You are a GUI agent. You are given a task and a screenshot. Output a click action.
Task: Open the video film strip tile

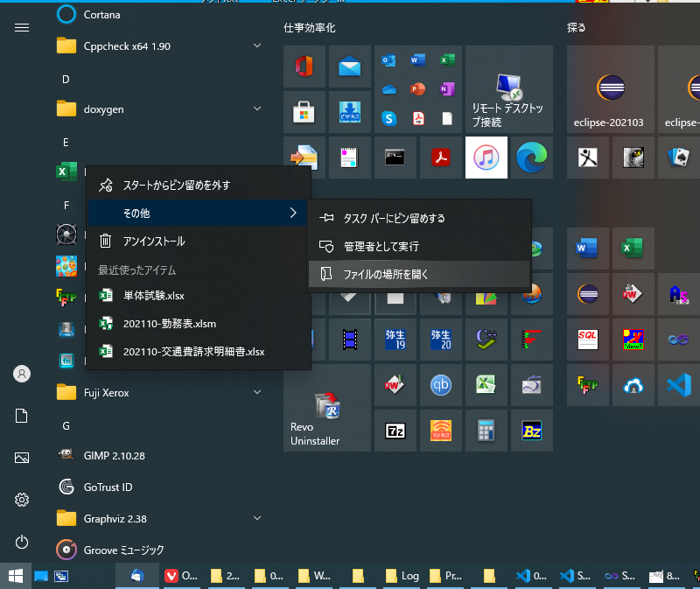pyautogui.click(x=349, y=340)
